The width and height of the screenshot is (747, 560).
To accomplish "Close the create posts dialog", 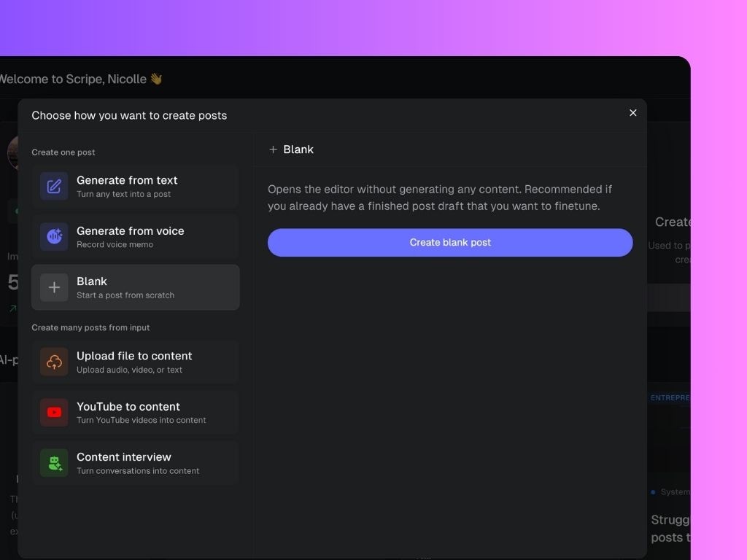I will pos(632,113).
